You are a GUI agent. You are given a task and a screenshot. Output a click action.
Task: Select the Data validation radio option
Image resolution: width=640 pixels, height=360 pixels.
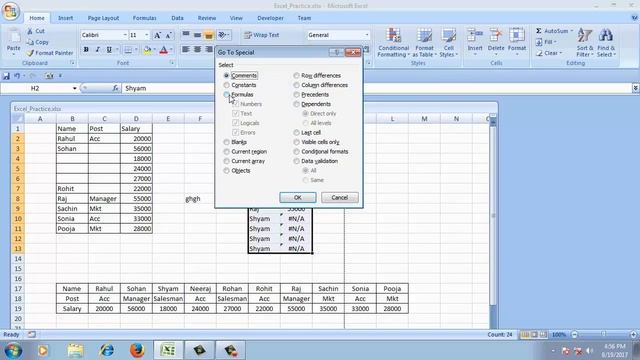pos(296,161)
